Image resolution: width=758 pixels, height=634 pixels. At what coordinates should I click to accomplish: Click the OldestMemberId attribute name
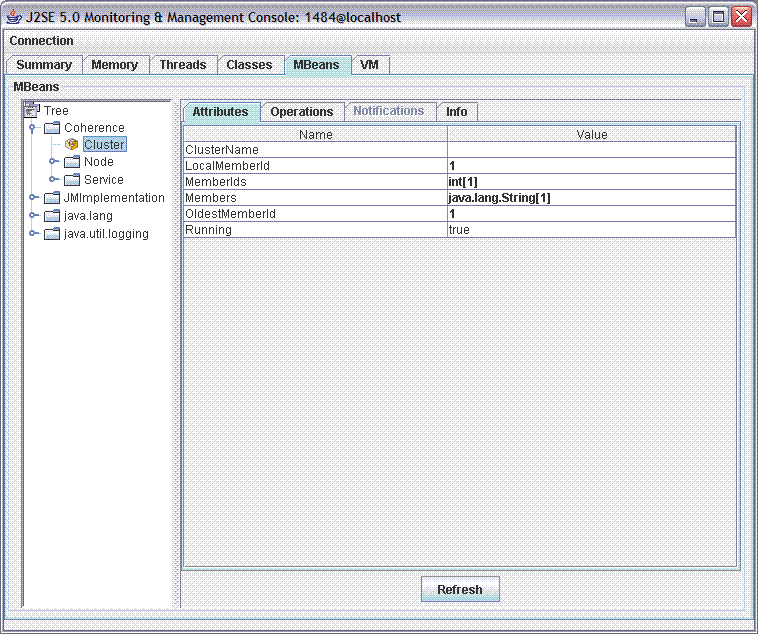point(316,213)
